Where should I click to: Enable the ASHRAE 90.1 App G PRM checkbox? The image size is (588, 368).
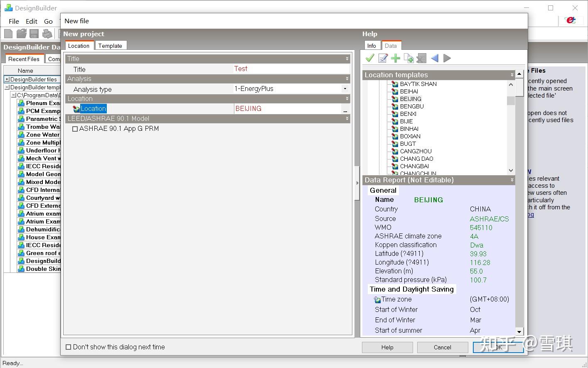(x=75, y=129)
